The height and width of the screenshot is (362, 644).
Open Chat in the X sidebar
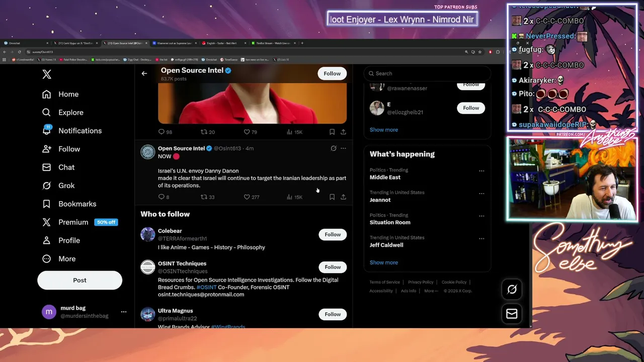click(58, 167)
